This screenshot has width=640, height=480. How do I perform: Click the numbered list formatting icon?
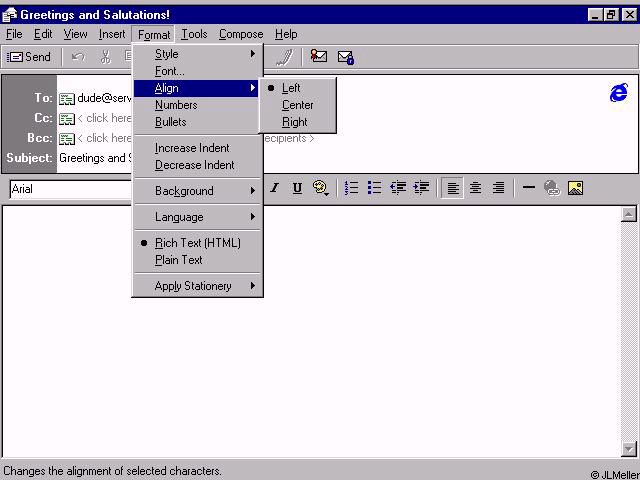pos(352,188)
